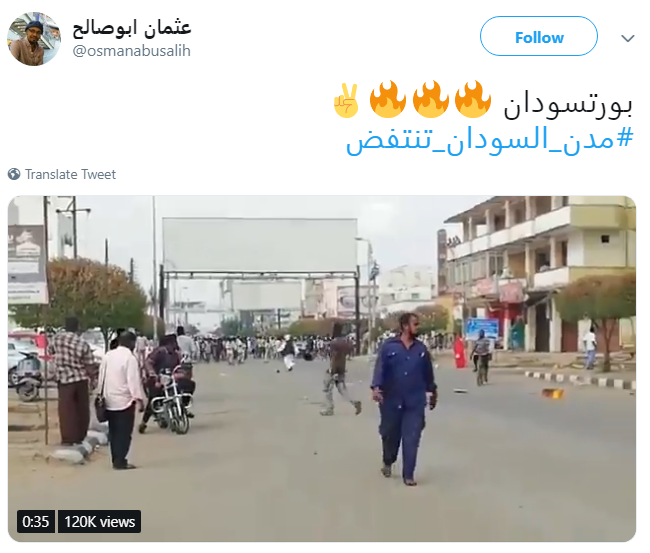This screenshot has height=553, width=650.
Task: Click the man in blue coveralls in video
Action: 403,399
